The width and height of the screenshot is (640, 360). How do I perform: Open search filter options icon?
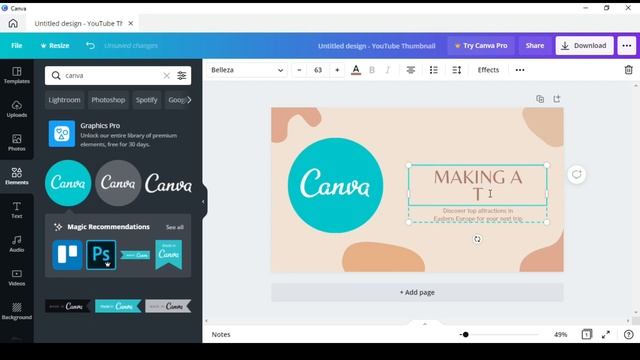pos(182,76)
